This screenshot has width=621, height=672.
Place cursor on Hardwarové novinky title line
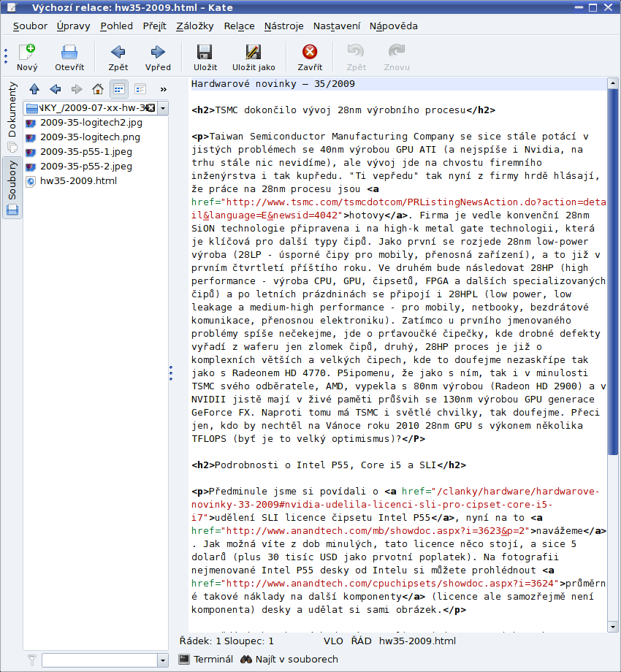tap(273, 84)
